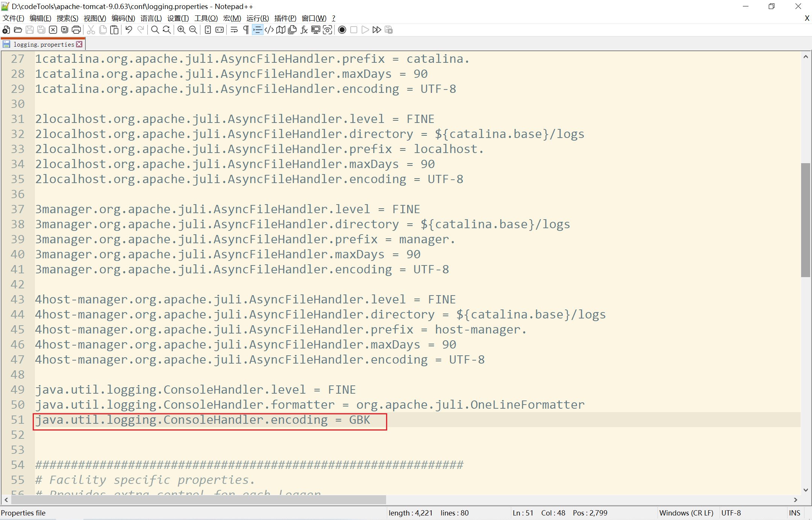This screenshot has height=520, width=812.
Task: Close logging.properties tab with red X
Action: click(x=79, y=44)
